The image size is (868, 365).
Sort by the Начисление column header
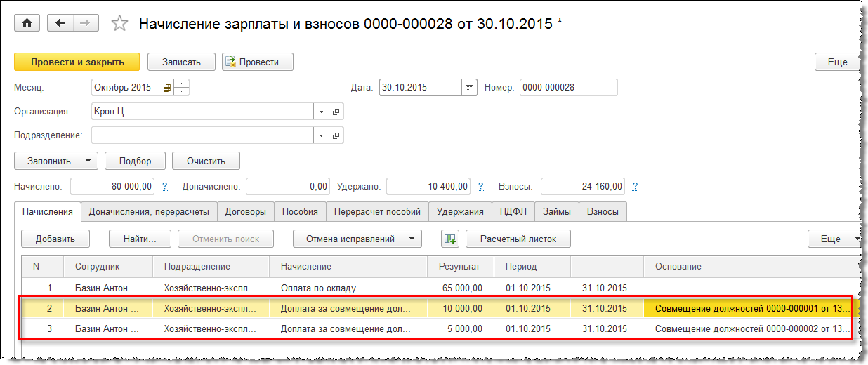pos(348,267)
